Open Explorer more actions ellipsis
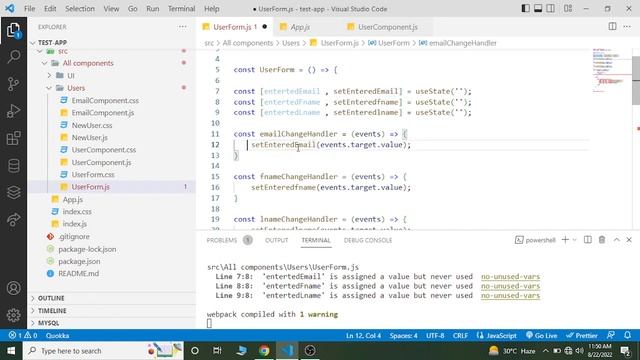Image resolution: width=640 pixels, height=360 pixels. coord(182,27)
